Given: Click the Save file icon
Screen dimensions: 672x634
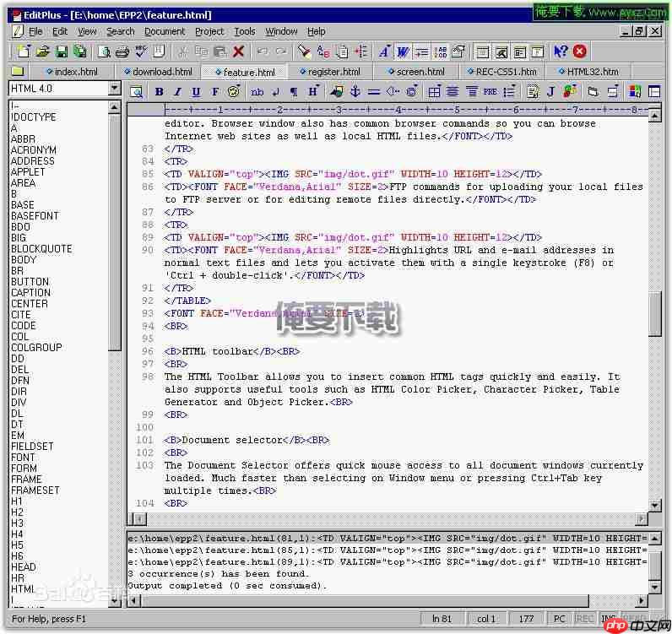Looking at the screenshot, I should pyautogui.click(x=61, y=52).
